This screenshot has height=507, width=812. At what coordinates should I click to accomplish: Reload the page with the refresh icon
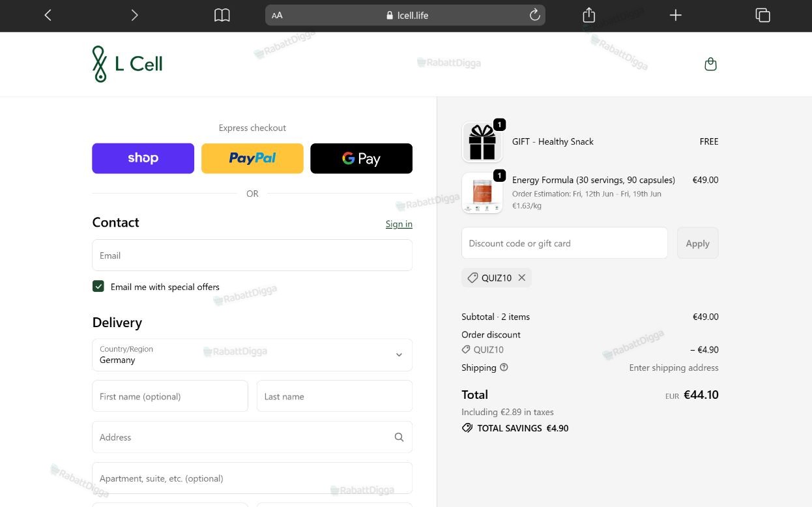[x=534, y=15]
